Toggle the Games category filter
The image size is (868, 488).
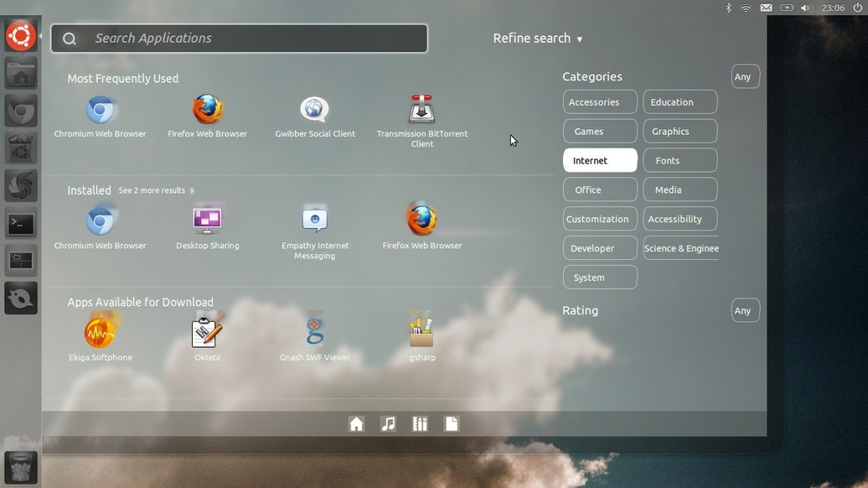tap(600, 132)
